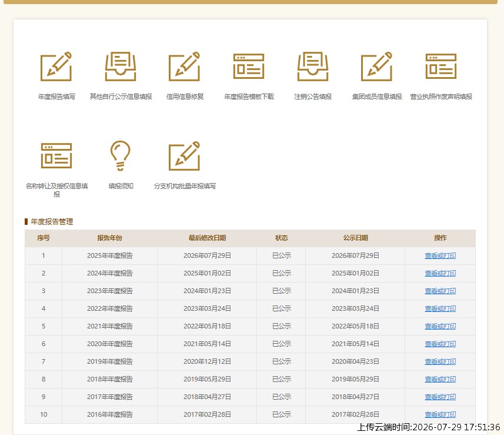Click the 年度报告模板下载 icon
The width and height of the screenshot is (504, 435).
248,67
